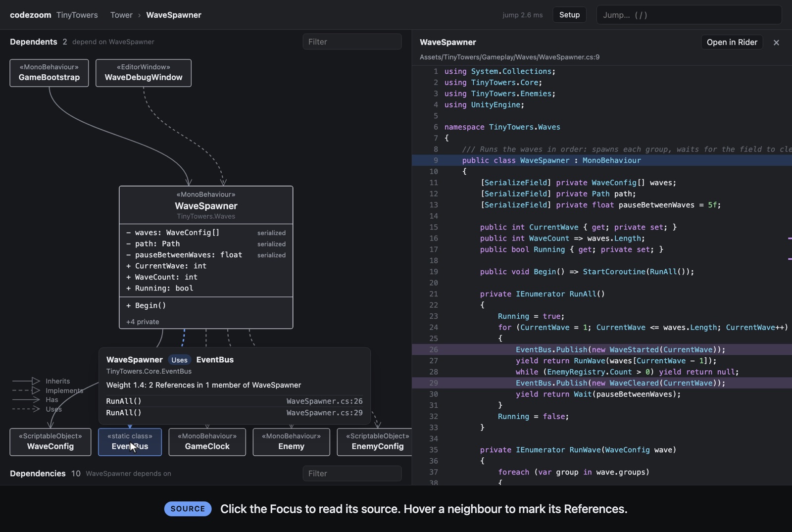Focus the Jump search field
The image size is (792, 532).
pyautogui.click(x=689, y=15)
